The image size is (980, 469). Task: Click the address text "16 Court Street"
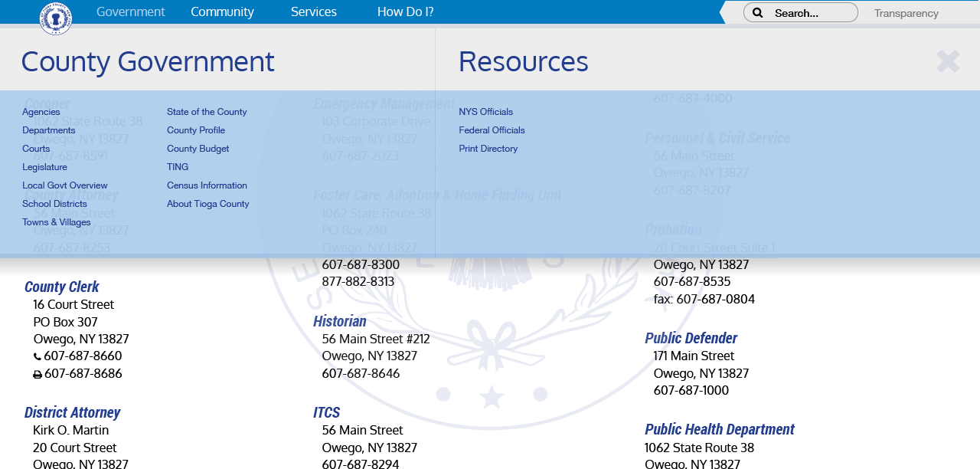point(73,305)
